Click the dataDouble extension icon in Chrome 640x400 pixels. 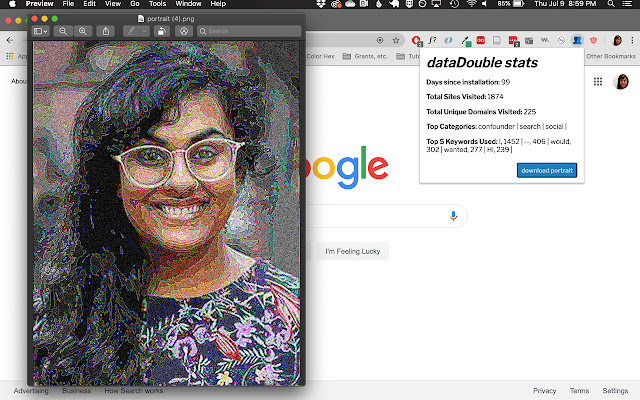tap(577, 40)
